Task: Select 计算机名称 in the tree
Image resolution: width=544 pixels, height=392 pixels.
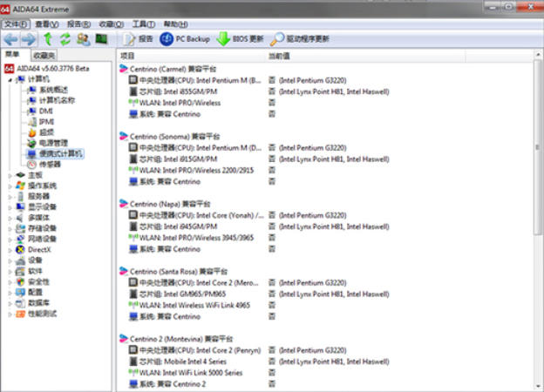Action: 51,100
